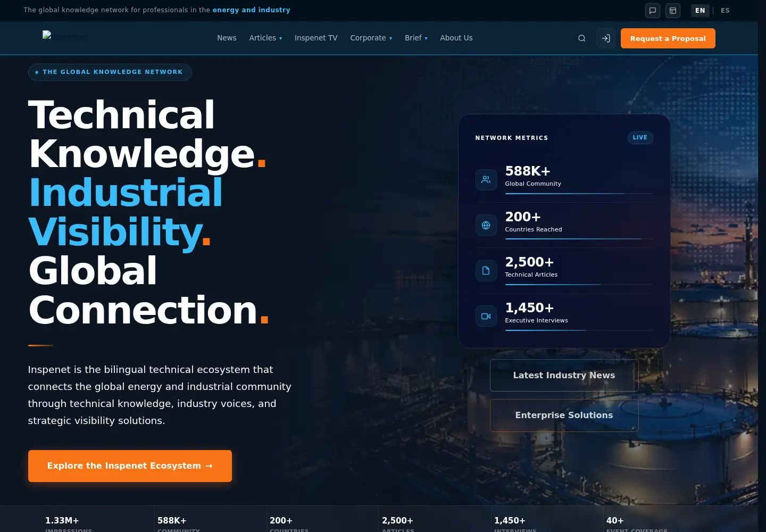Expand the Corporate dropdown menu
Screen dimensions: 766x532
click(x=371, y=38)
